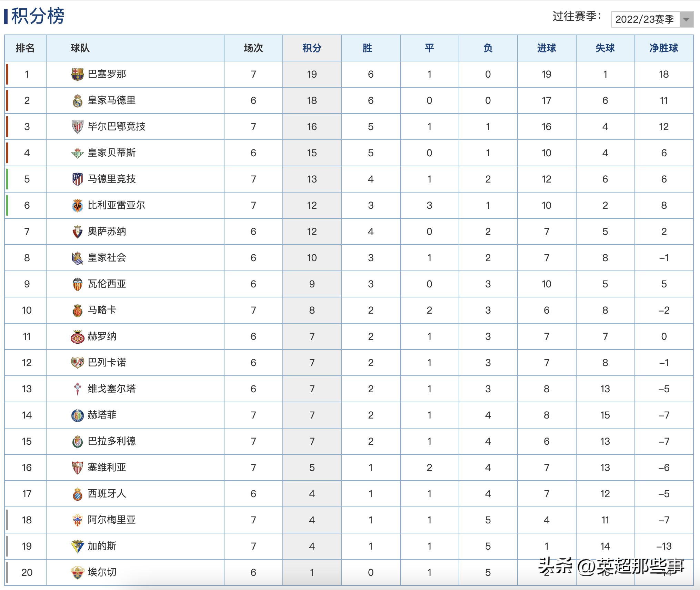Image resolution: width=700 pixels, height=590 pixels.
Task: Click the Celta Vigo crest icon
Action: click(x=78, y=389)
